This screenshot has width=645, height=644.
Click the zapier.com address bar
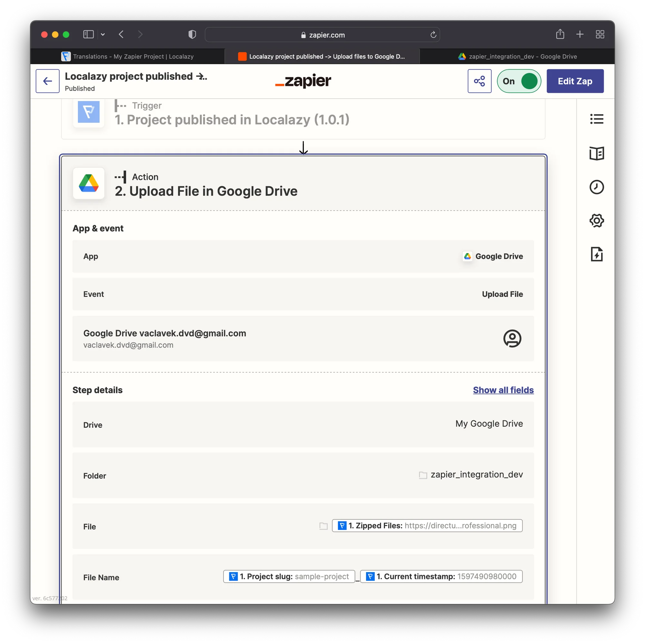pos(322,35)
